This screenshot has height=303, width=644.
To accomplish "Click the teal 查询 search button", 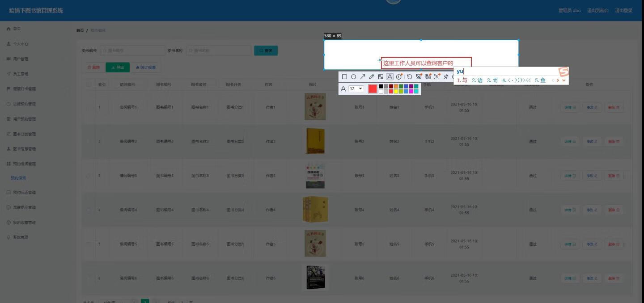I will tap(266, 50).
